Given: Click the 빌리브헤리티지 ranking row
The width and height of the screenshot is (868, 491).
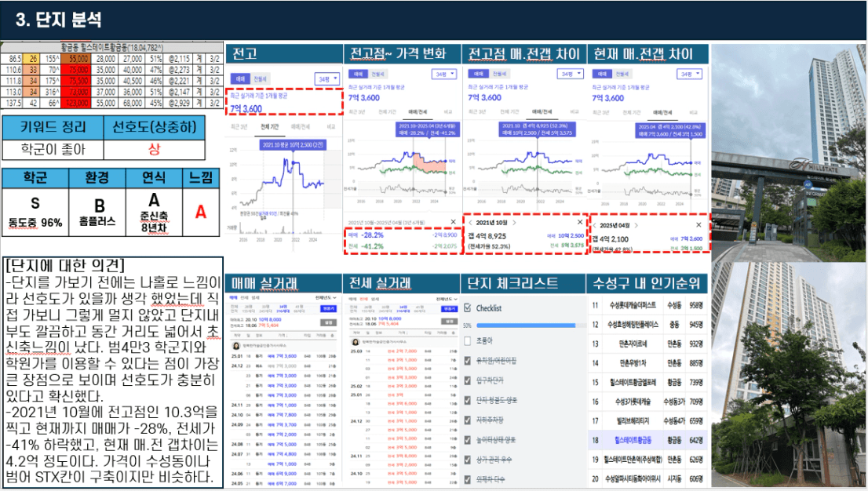Looking at the screenshot, I should click(x=646, y=420).
